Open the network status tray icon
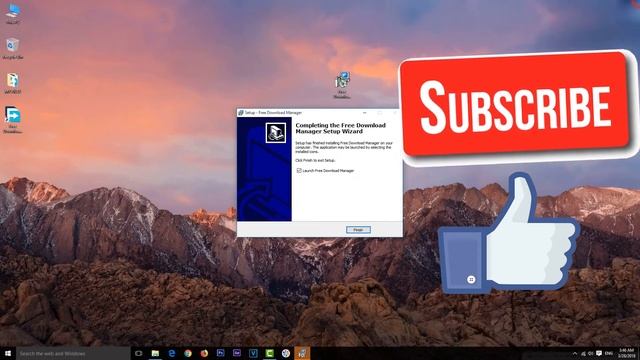The width and height of the screenshot is (640, 360). (x=583, y=353)
